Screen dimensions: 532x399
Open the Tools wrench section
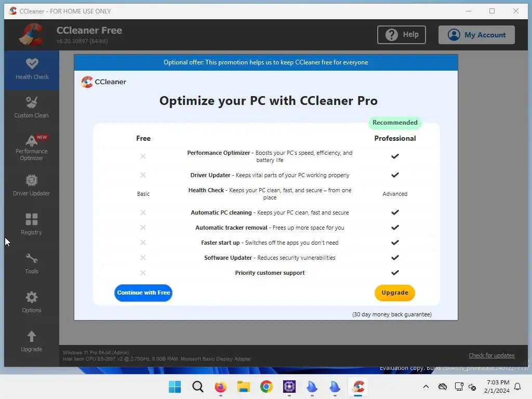tap(32, 263)
